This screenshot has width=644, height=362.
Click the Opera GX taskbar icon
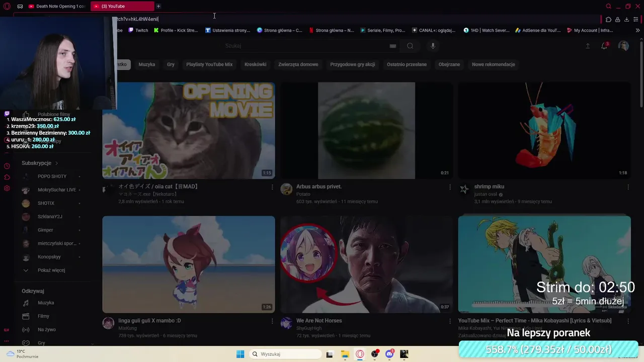point(360,354)
